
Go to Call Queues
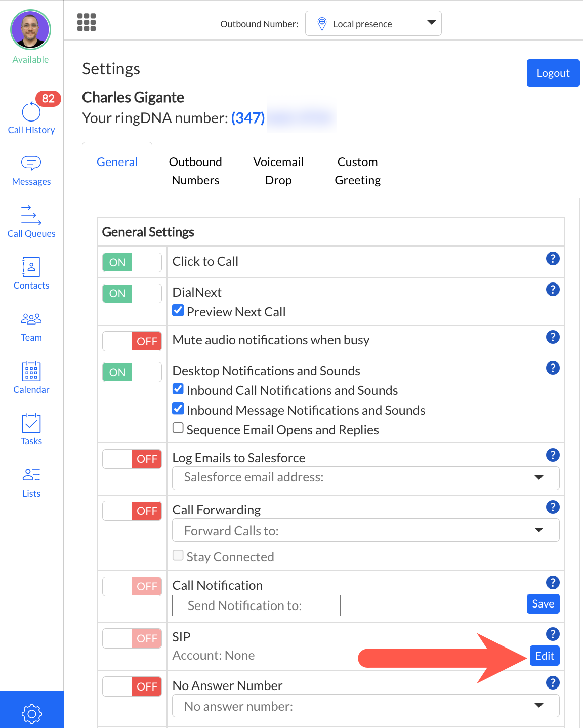coord(31,222)
